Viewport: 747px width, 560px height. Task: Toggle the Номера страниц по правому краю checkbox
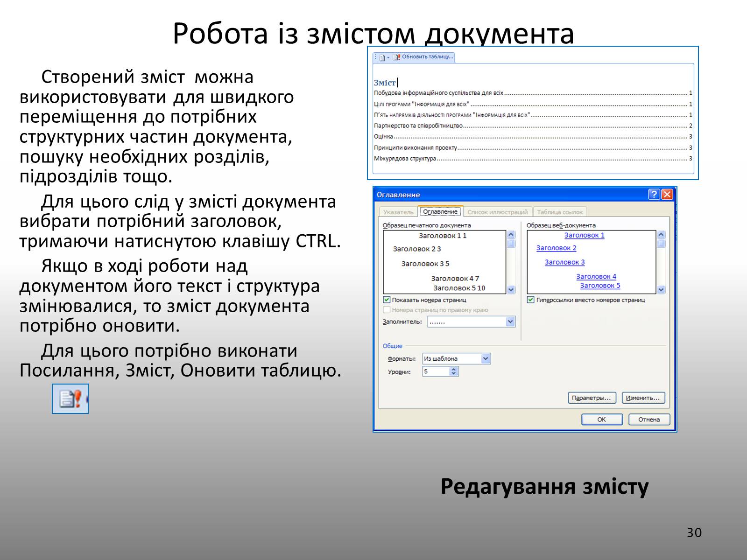[387, 310]
